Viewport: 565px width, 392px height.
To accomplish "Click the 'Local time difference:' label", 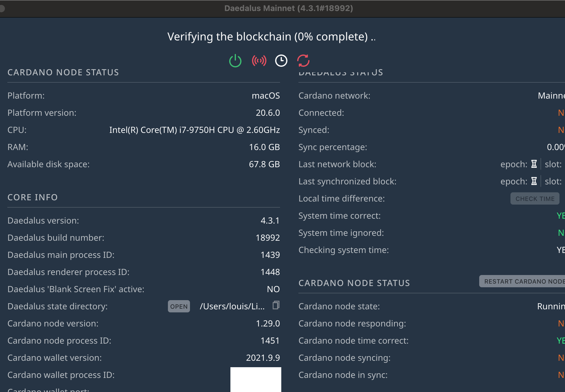I will [342, 198].
